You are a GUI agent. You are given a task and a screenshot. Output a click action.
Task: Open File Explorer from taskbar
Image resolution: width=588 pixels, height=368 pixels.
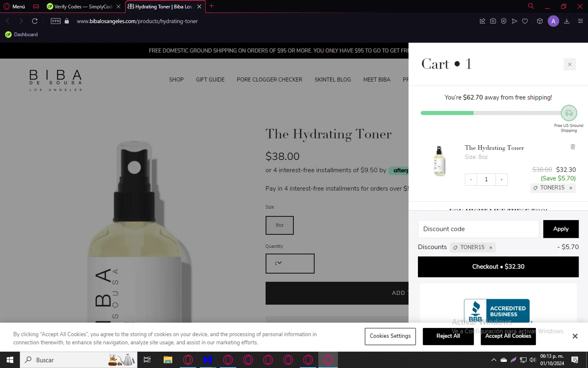[x=168, y=360]
